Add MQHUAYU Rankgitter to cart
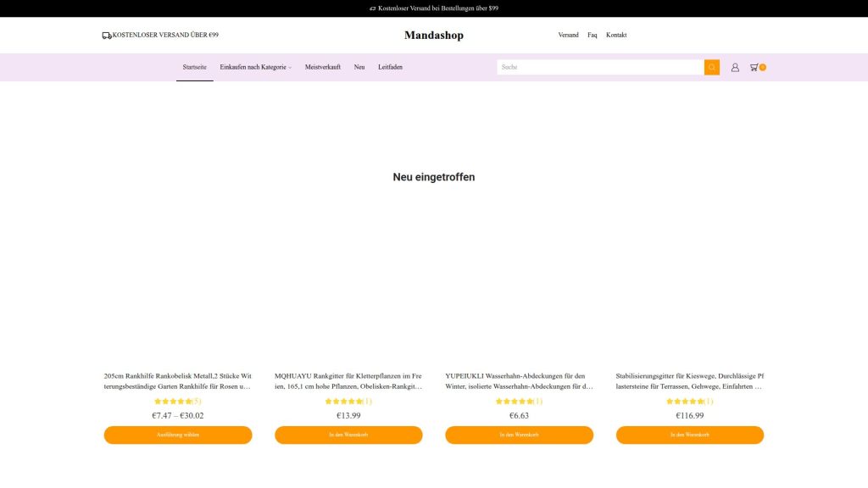Screen dimensions: 868x488 pos(348,435)
